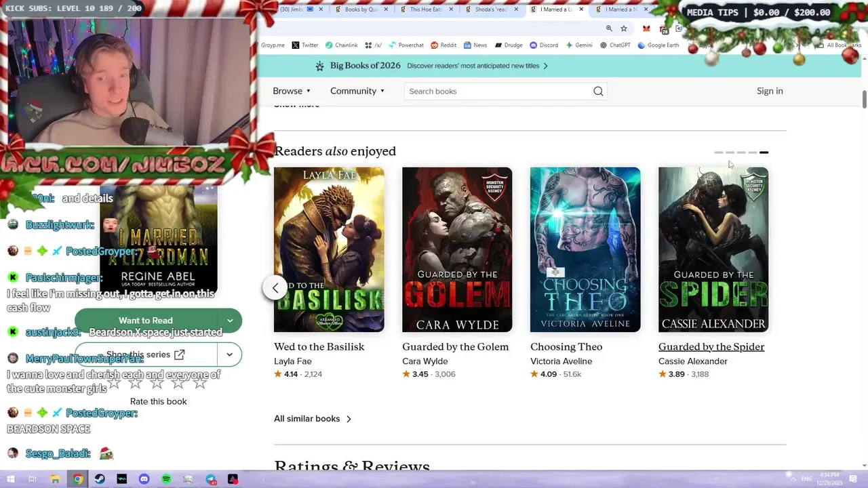
Task: Open the browser zoom magnifier icon
Action: 609,28
